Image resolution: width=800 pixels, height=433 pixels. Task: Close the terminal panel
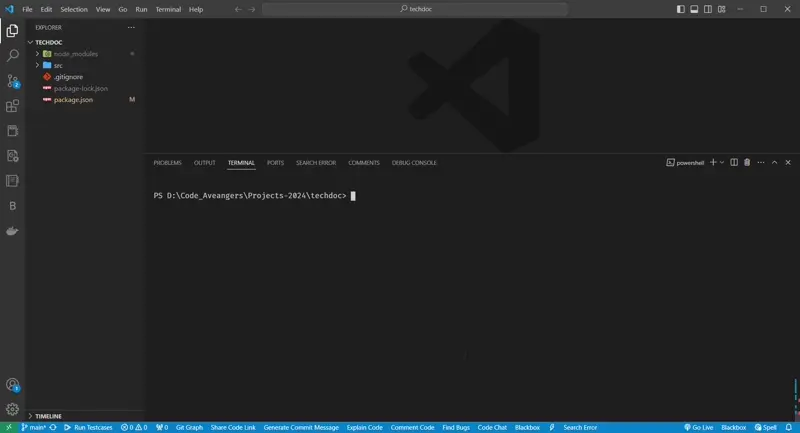click(x=788, y=162)
